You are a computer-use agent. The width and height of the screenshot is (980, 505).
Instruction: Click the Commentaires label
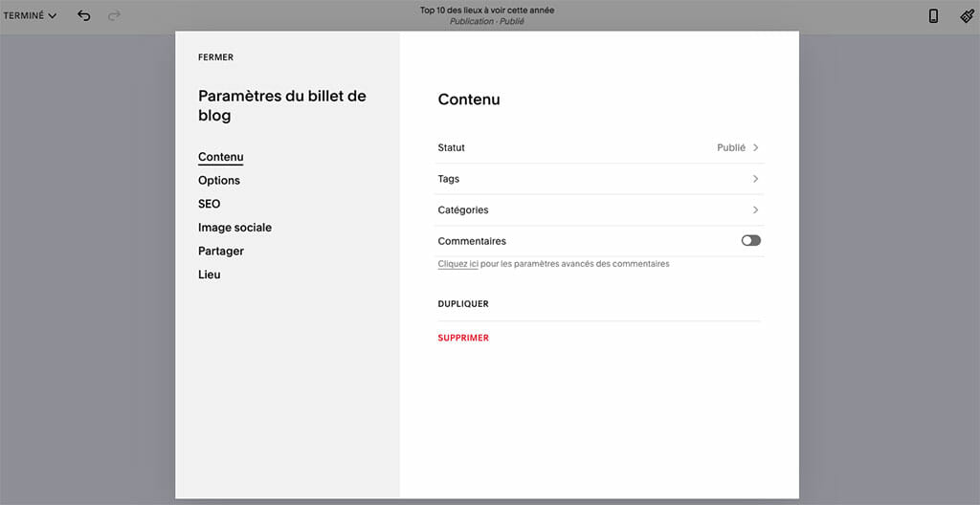(x=472, y=241)
